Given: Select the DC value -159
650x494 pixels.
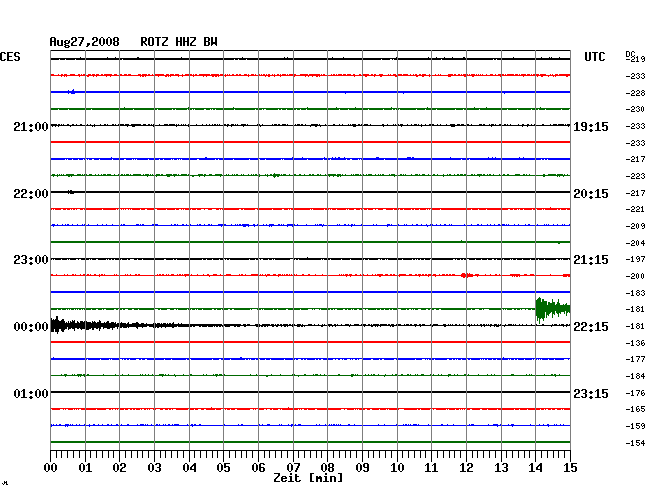Looking at the screenshot, I should [x=635, y=426].
